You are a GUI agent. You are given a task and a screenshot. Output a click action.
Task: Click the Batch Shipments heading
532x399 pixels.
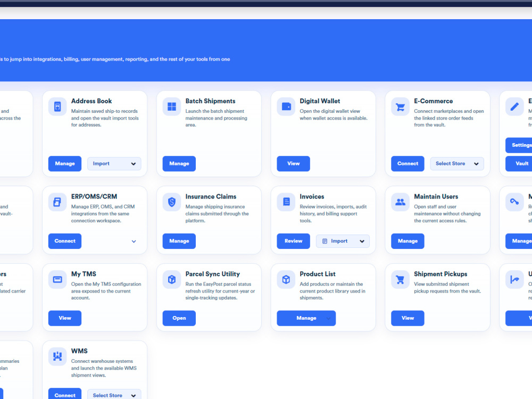[210, 101]
